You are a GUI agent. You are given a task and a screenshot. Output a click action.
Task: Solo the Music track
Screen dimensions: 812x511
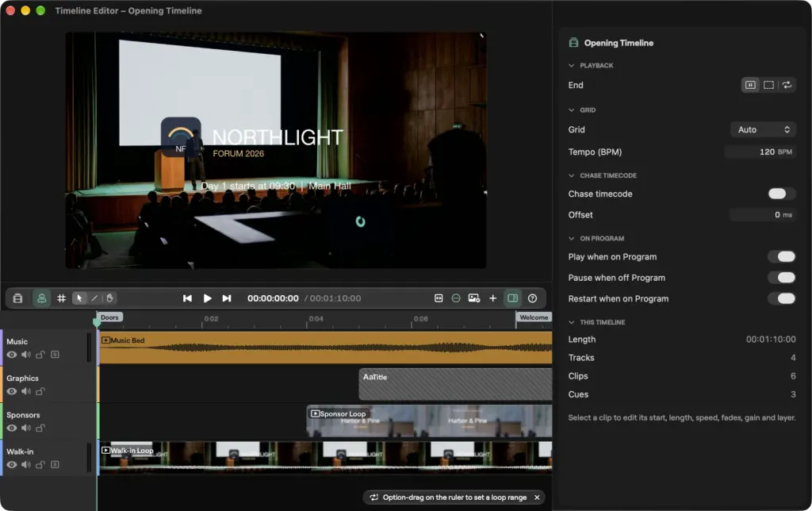click(x=55, y=355)
